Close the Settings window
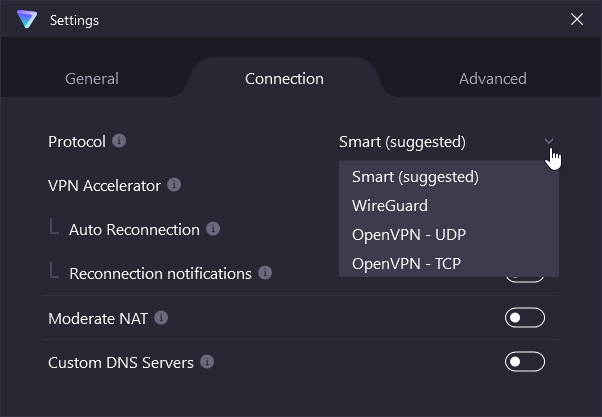 coord(576,19)
